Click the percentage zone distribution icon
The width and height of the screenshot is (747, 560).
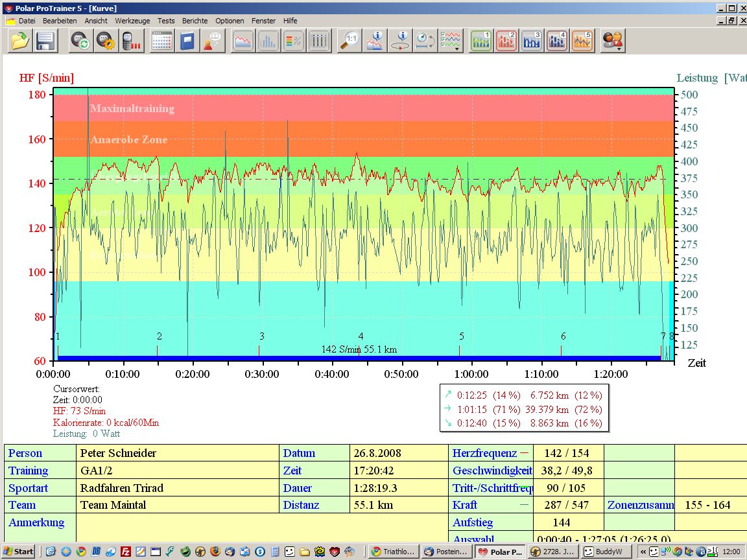[x=293, y=41]
